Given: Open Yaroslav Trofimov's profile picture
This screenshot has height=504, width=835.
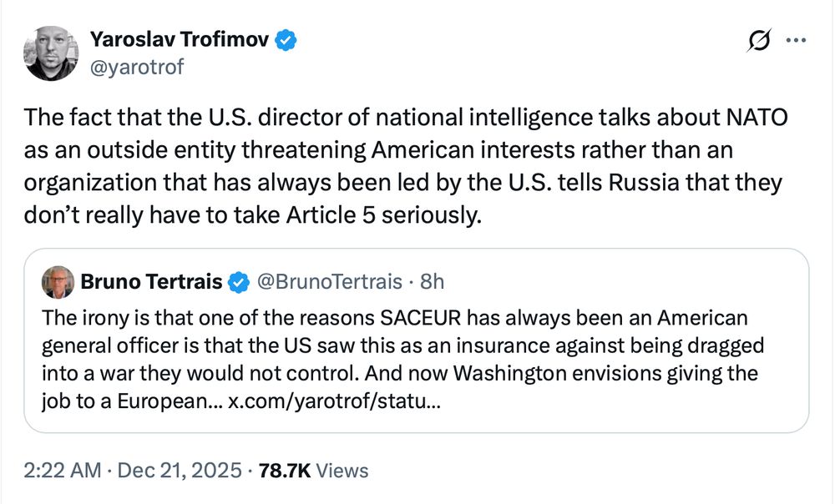Looking at the screenshot, I should pyautogui.click(x=52, y=53).
